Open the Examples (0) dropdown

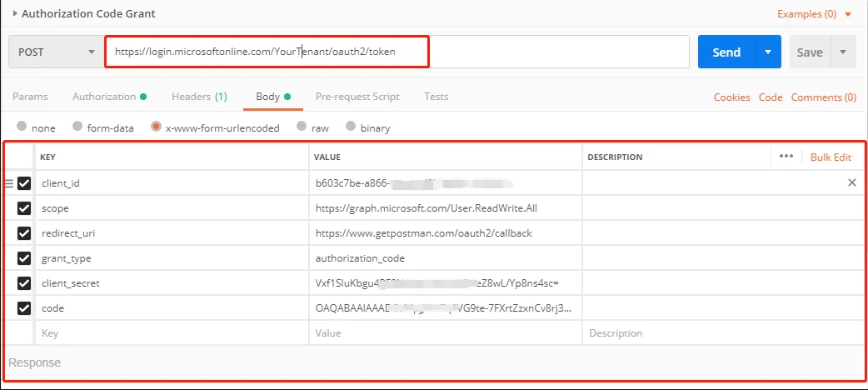tap(814, 14)
